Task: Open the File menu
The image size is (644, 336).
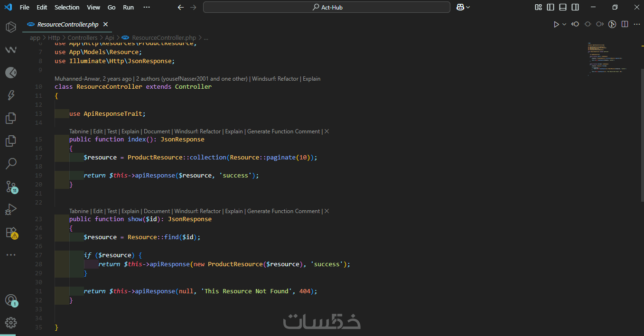Action: click(25, 7)
